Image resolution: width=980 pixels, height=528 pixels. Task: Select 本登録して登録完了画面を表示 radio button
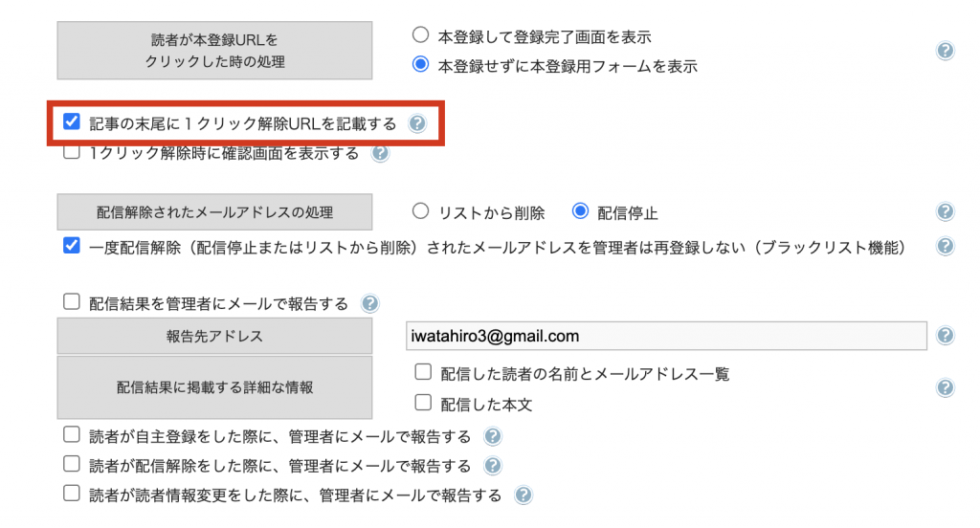tap(421, 35)
